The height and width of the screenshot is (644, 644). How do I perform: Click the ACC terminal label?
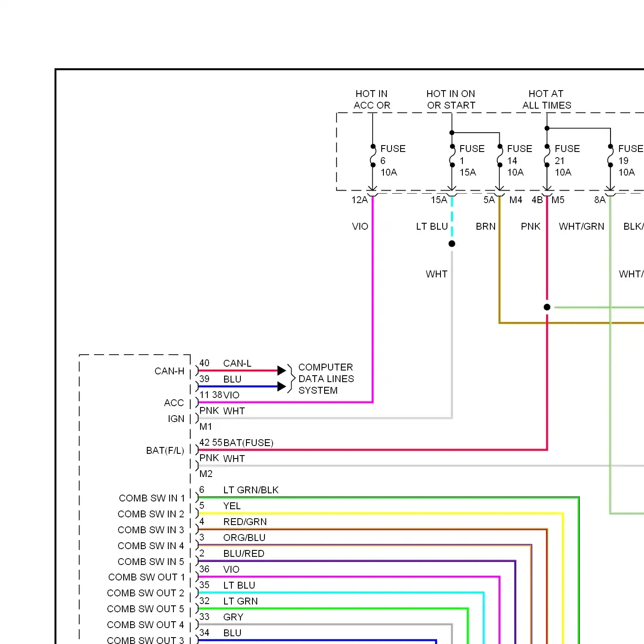click(174, 403)
